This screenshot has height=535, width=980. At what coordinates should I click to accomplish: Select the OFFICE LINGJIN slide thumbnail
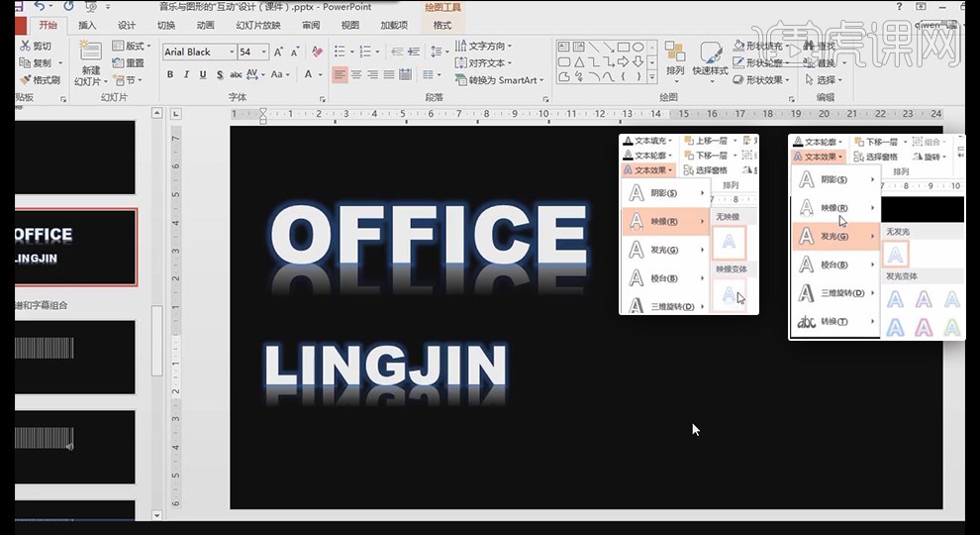coord(75,247)
